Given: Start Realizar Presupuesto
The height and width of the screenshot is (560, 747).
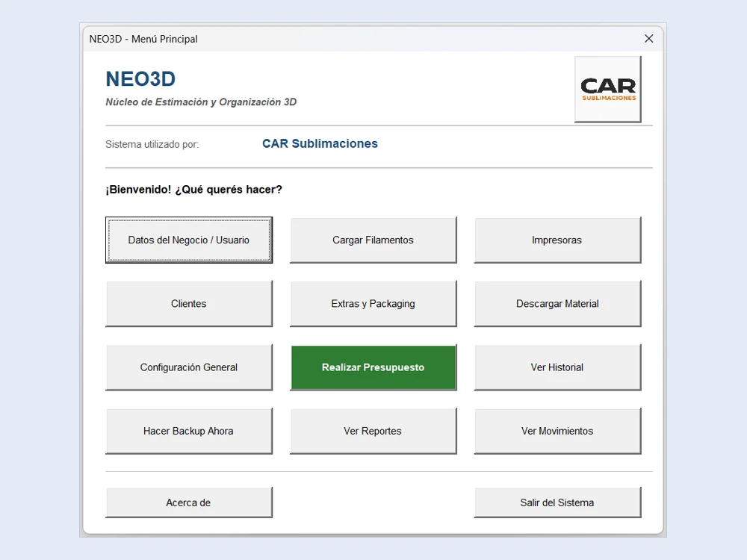Looking at the screenshot, I should pyautogui.click(x=373, y=367).
